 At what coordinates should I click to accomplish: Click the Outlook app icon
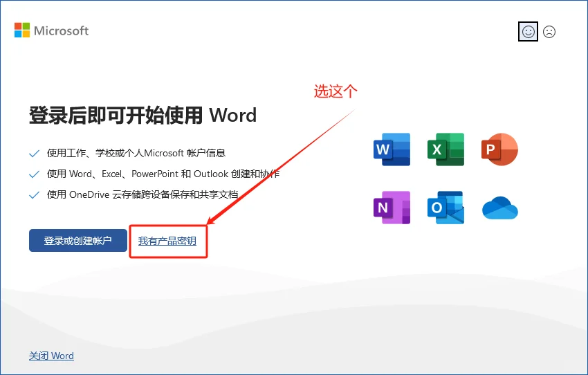coord(446,208)
